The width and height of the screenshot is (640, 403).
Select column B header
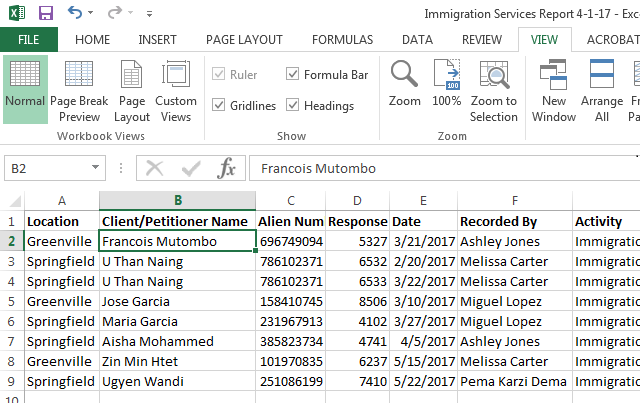tap(177, 201)
